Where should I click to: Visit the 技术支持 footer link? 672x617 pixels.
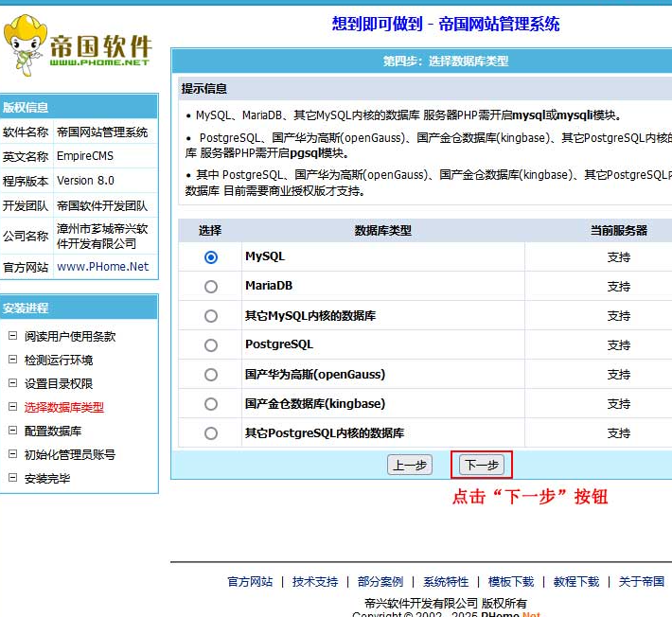coord(315,582)
